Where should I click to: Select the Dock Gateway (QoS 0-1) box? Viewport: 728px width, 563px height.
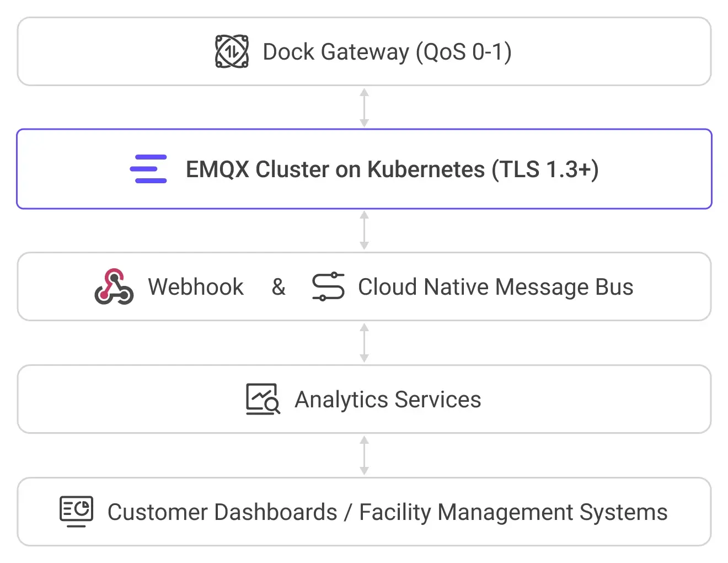coord(364,51)
